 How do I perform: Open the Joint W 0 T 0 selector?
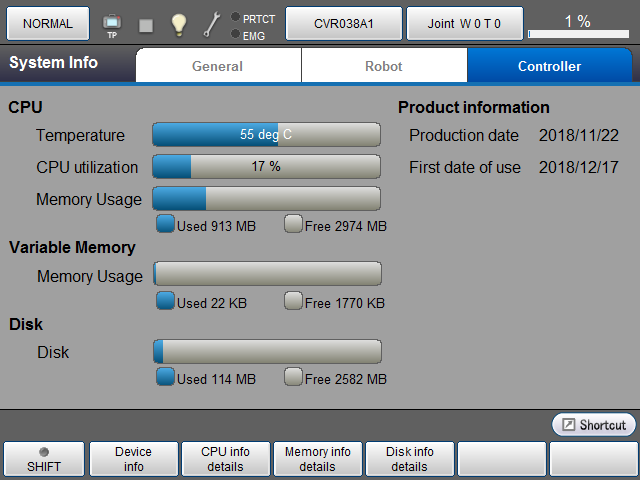pos(464,23)
